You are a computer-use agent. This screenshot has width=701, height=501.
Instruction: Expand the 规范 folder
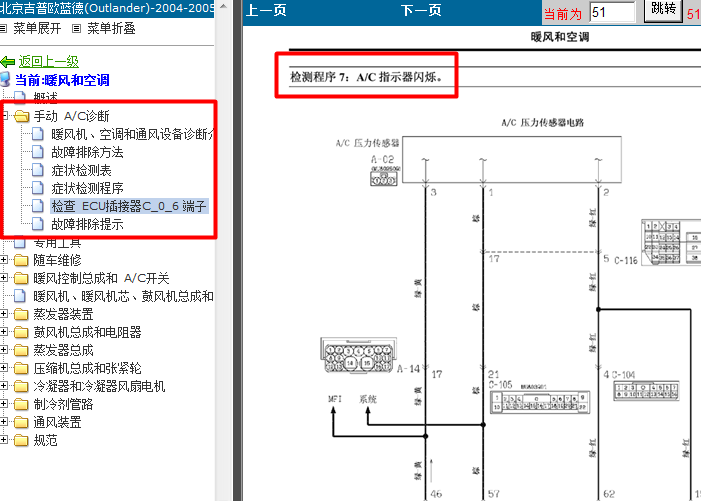pyautogui.click(x=4, y=440)
